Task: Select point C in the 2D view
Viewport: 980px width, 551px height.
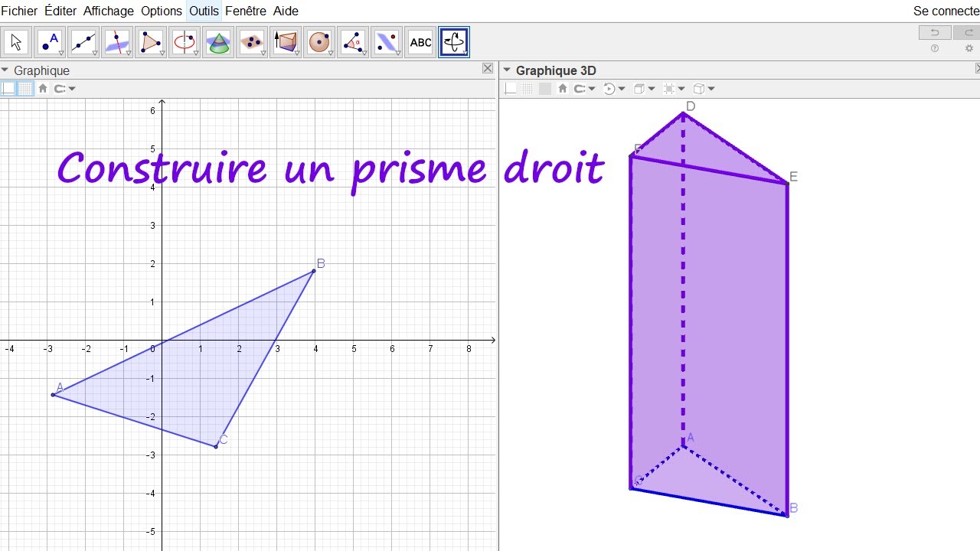Action: 216,446
